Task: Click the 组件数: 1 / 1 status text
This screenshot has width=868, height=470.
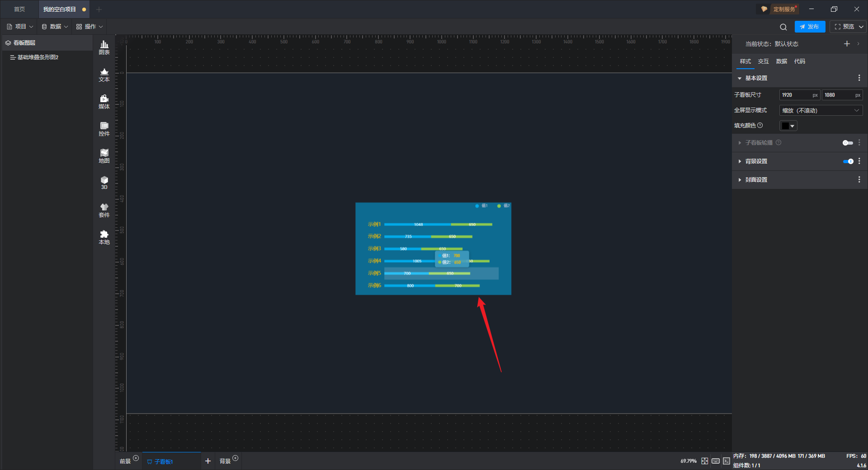Action: coord(746,465)
